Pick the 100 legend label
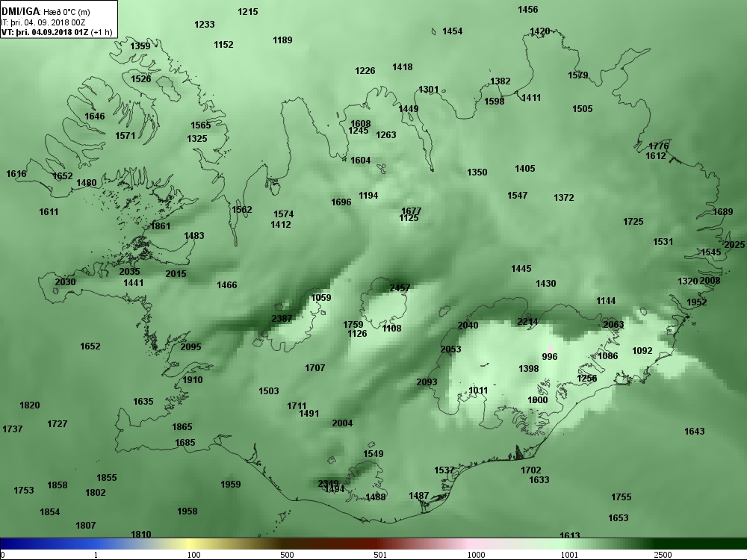 click(193, 555)
